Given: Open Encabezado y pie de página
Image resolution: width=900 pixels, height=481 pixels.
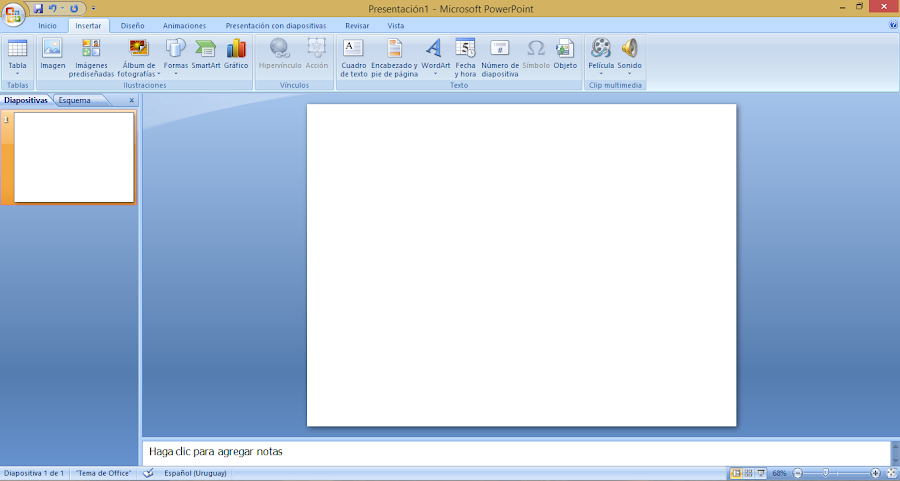Looking at the screenshot, I should click(394, 57).
